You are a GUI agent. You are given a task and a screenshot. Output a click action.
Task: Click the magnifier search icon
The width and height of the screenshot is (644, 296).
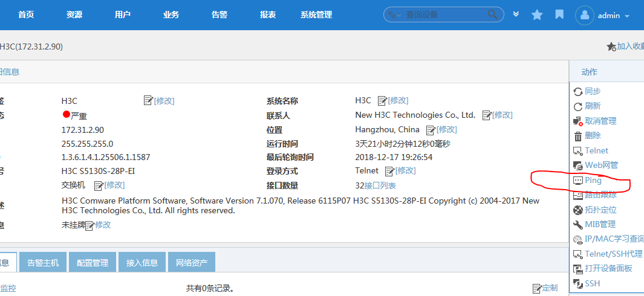click(x=492, y=14)
